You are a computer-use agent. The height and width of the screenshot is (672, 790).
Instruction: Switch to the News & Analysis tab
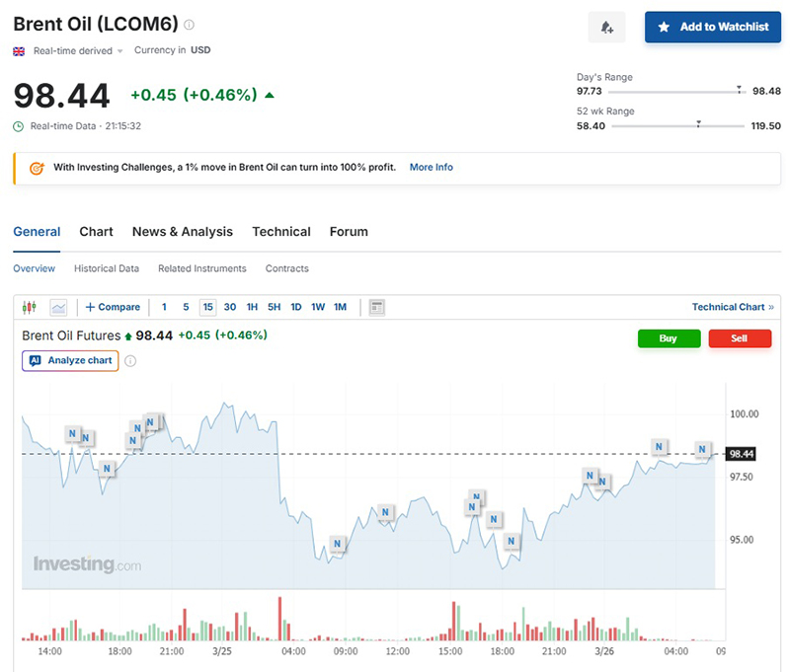(x=183, y=232)
